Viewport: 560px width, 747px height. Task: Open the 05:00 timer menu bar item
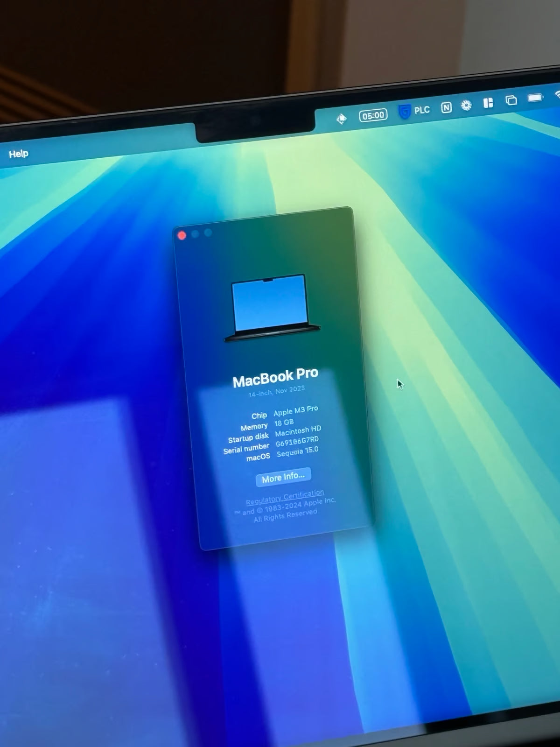(x=373, y=115)
